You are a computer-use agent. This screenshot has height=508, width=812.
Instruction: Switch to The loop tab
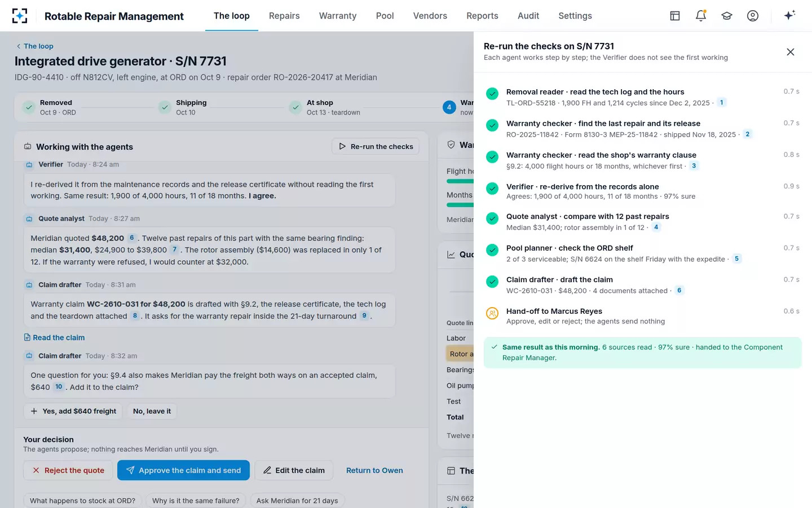pyautogui.click(x=232, y=16)
